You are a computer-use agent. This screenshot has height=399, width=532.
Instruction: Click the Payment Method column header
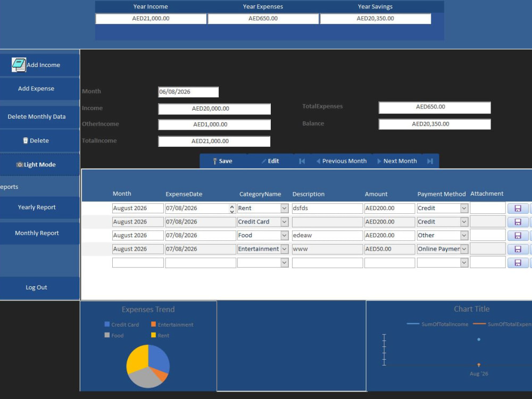[x=442, y=194]
